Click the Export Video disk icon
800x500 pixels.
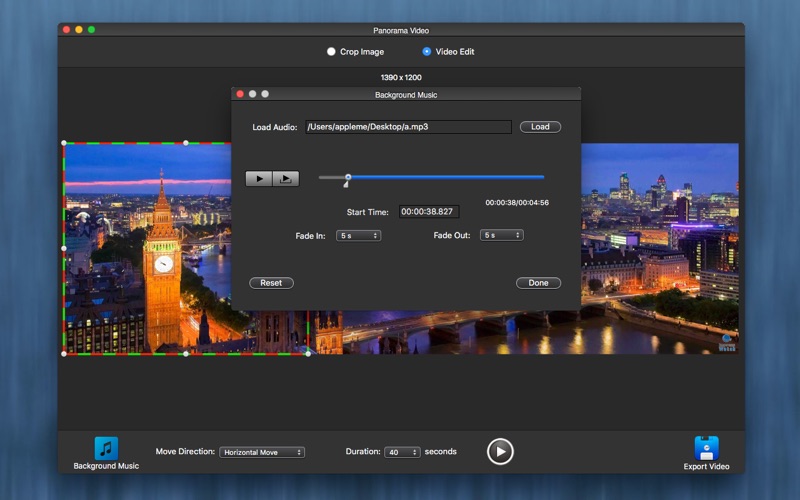[706, 448]
